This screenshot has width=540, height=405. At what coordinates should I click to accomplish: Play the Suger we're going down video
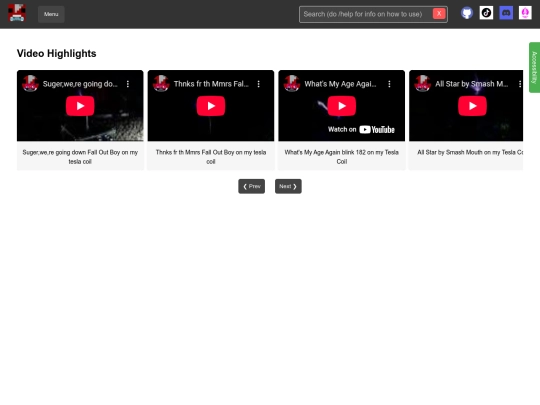pos(80,106)
